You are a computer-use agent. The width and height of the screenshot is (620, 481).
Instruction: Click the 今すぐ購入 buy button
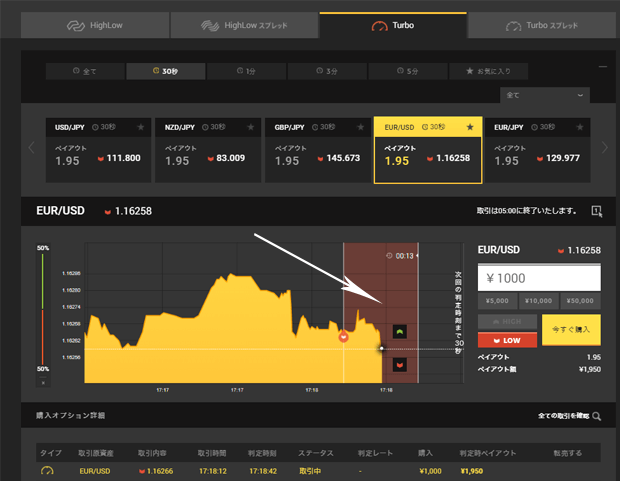click(x=571, y=330)
